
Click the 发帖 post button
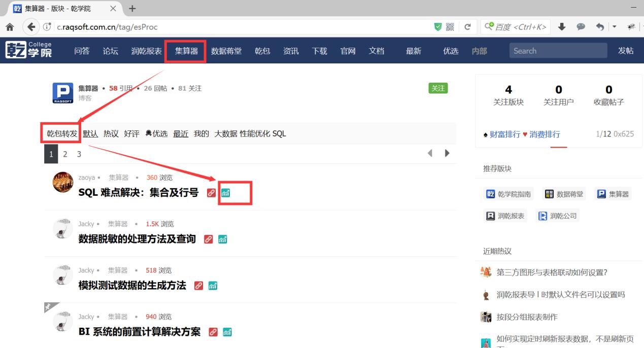626,51
